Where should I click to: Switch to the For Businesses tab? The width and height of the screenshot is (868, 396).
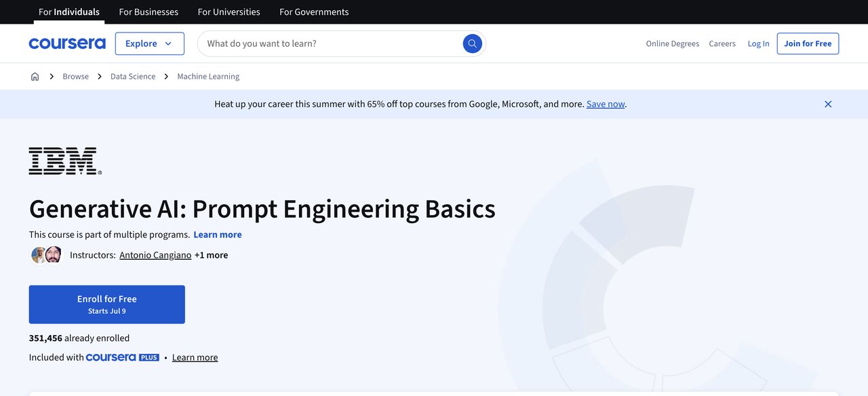pyautogui.click(x=149, y=12)
